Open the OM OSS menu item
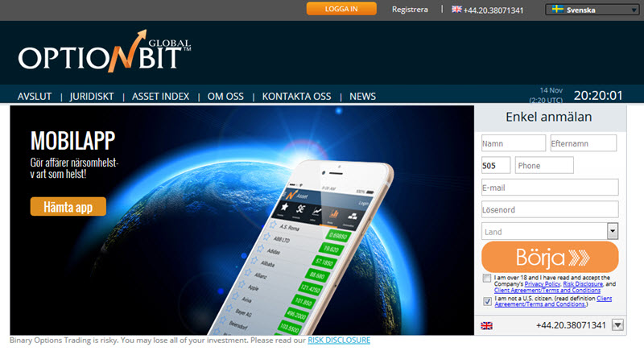644x351 pixels. 225,97
